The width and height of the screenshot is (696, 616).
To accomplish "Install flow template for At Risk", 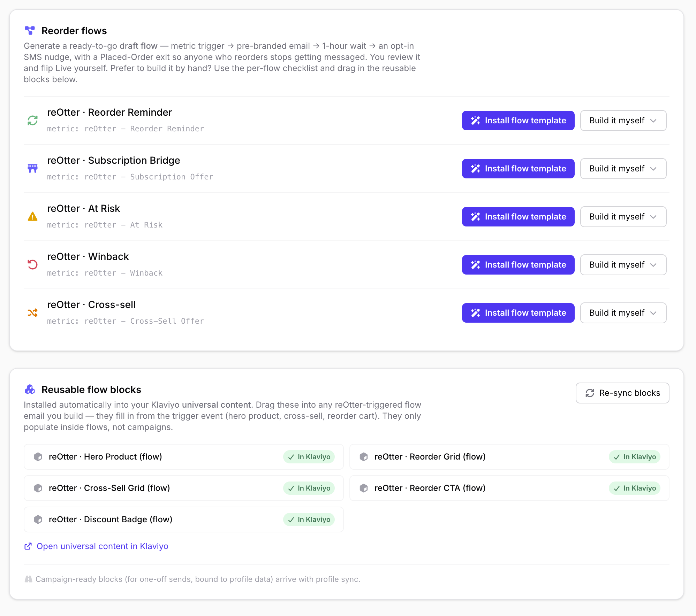I will 518,217.
